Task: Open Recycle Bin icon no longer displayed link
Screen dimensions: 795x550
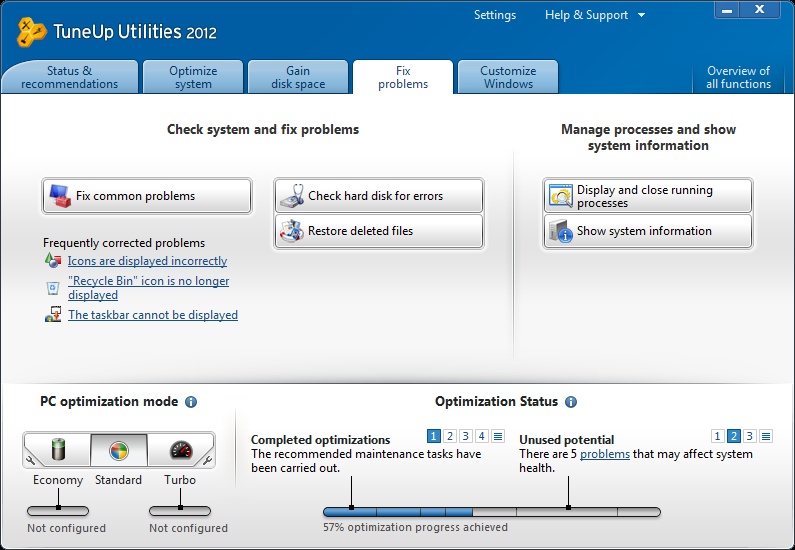Action: (149, 288)
